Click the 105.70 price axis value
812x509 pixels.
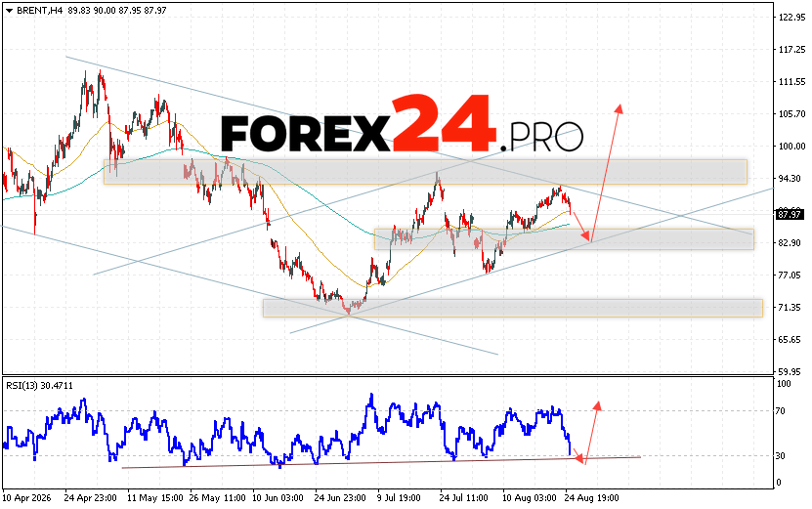(791, 114)
